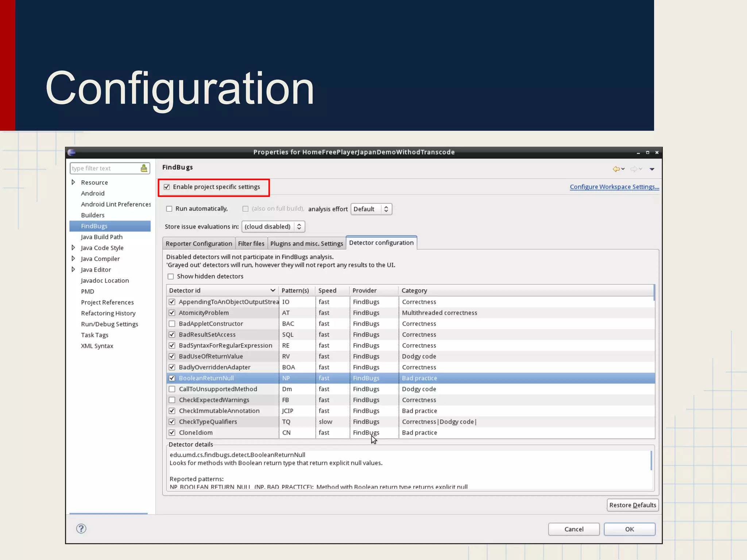The image size is (747, 560).
Task: Click the Eclipse icon in title bar
Action: [x=71, y=152]
